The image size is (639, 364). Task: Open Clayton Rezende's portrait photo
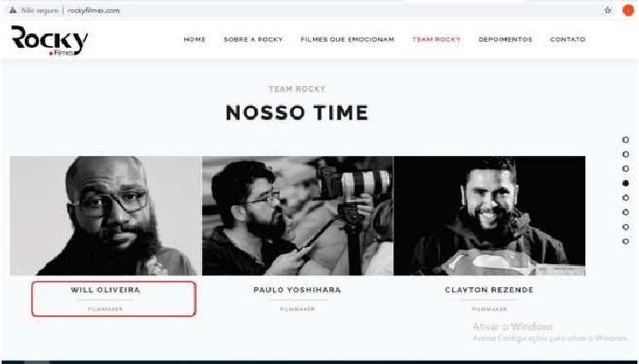(490, 216)
